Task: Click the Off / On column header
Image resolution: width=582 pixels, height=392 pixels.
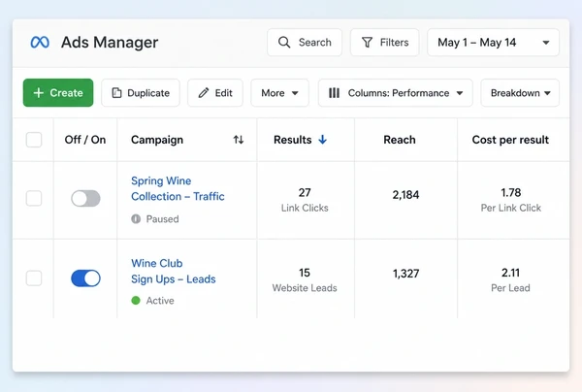Action: [x=85, y=140]
